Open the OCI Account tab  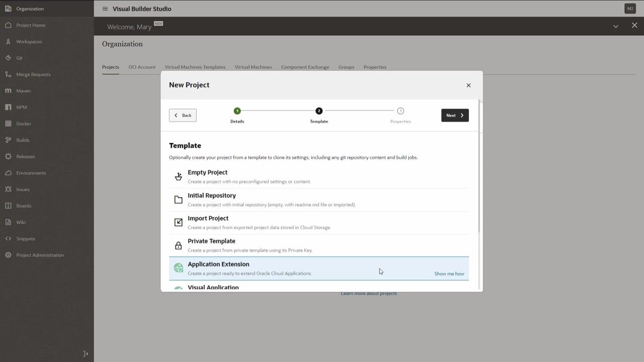pos(142,67)
